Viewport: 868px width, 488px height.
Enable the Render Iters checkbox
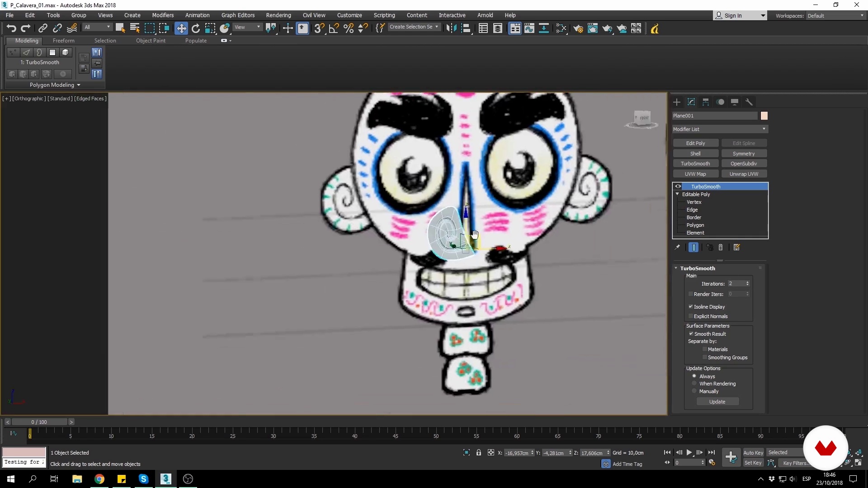pos(691,294)
